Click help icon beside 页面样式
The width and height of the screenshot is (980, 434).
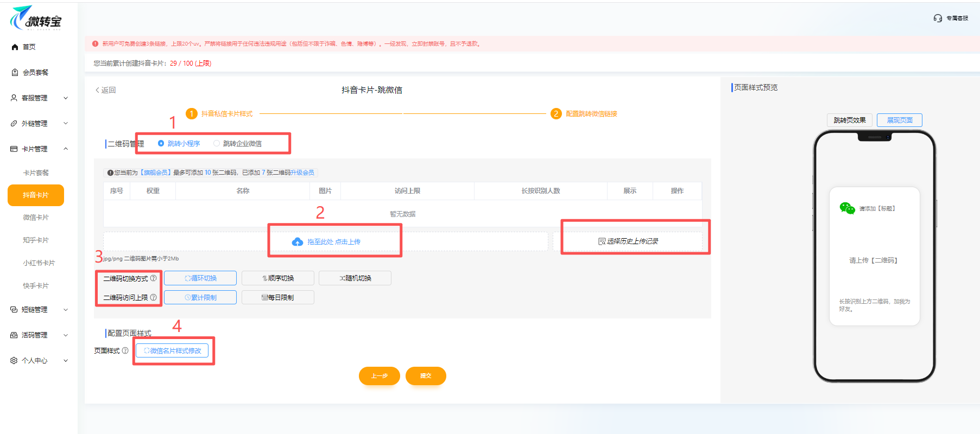(125, 350)
